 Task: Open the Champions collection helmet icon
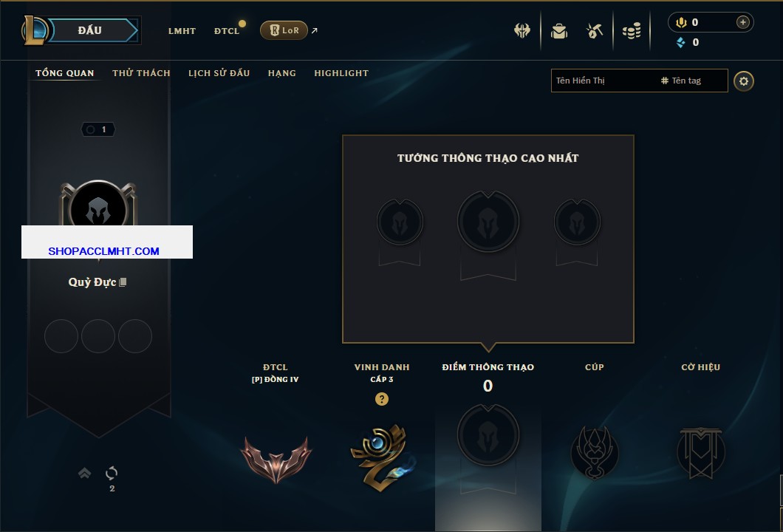coord(522,31)
